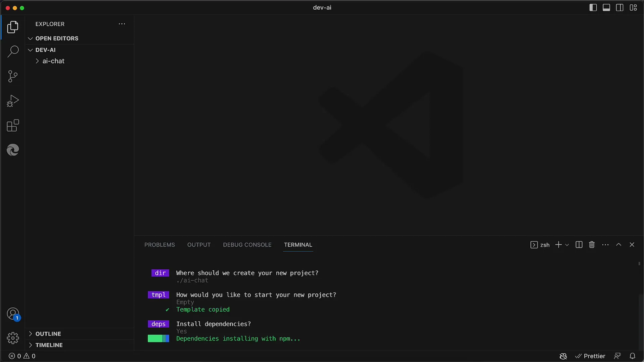Toggle the bottom panel layout

click(606, 7)
